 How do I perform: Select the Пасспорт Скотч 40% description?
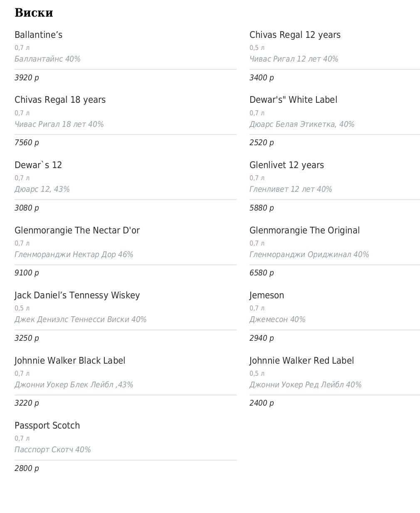(x=52, y=450)
